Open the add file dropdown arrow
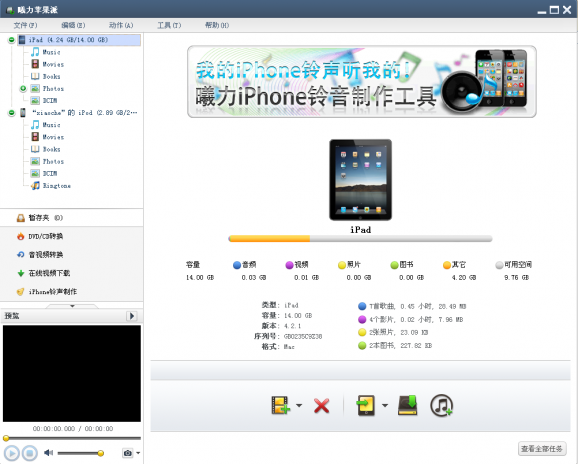This screenshot has width=578, height=464. tap(299, 405)
